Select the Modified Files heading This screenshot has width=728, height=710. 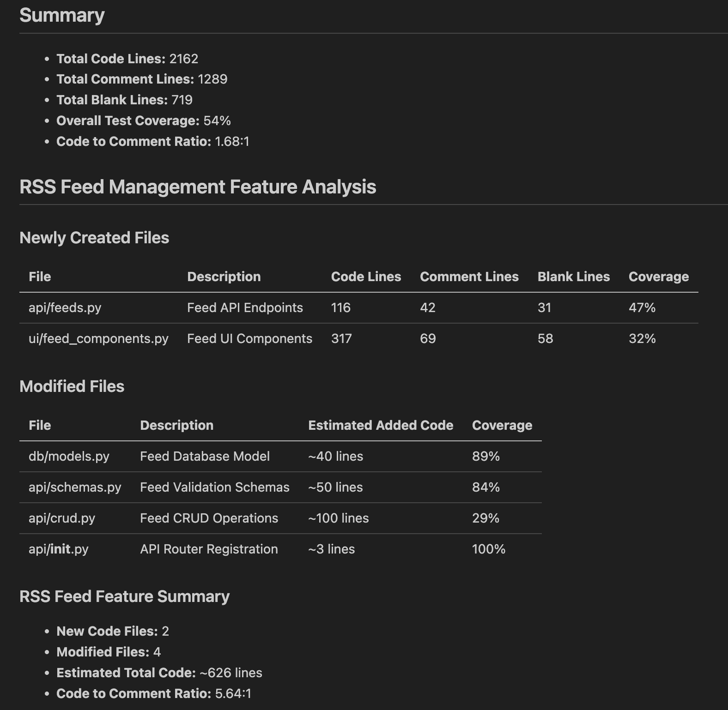[x=72, y=386]
